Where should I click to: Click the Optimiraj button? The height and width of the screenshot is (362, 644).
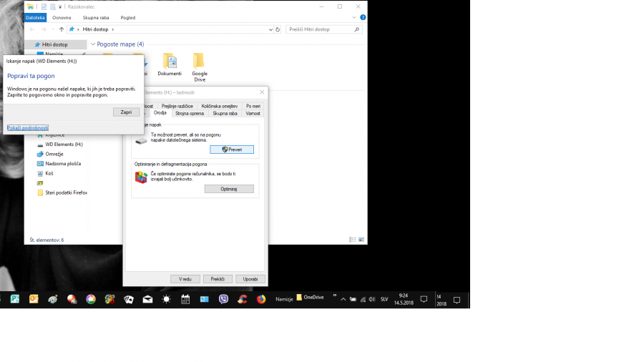coord(228,189)
